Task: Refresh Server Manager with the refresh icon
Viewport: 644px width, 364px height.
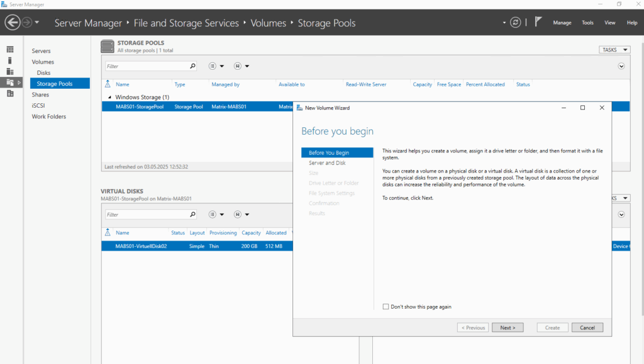Action: [516, 22]
